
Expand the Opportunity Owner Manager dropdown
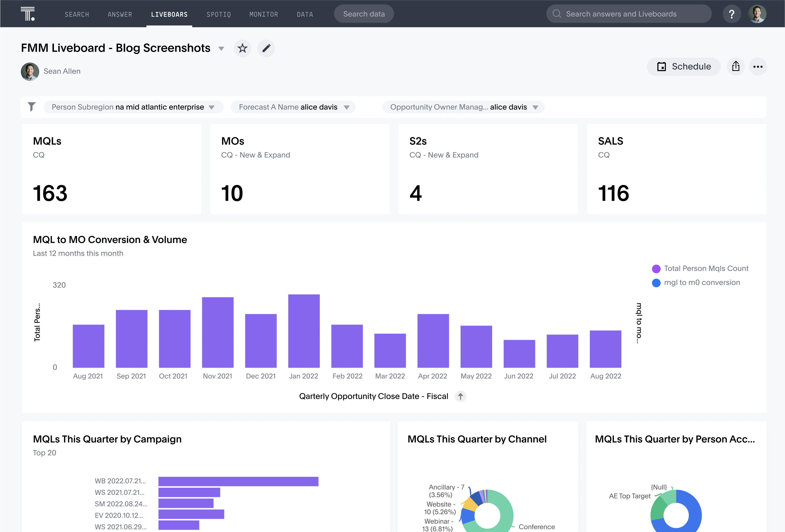tap(536, 107)
